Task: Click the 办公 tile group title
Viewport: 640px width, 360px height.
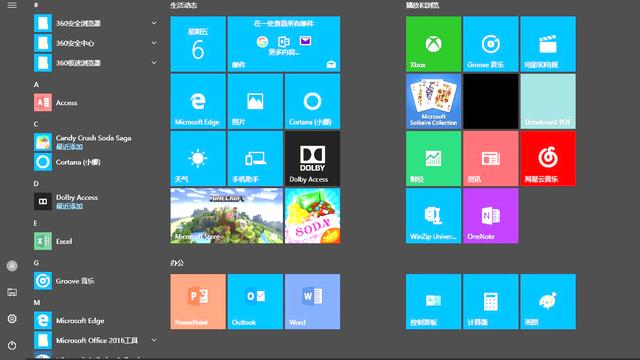Action: coord(177,263)
